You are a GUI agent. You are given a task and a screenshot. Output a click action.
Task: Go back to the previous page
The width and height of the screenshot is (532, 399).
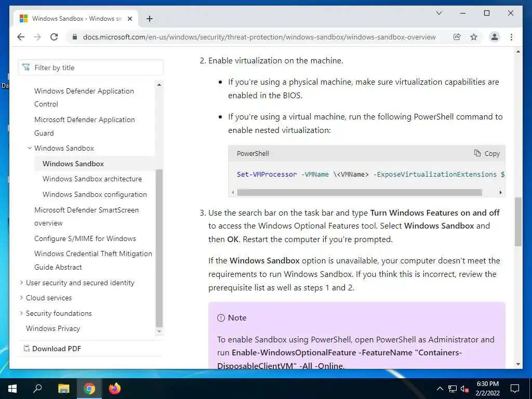tap(21, 37)
